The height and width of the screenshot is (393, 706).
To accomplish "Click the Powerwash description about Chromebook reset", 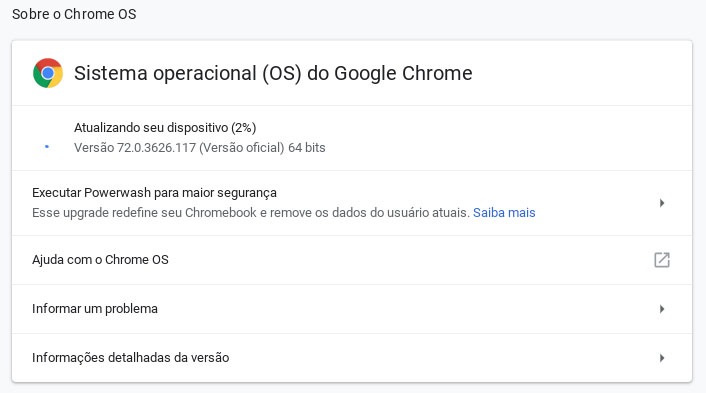I will click(x=251, y=212).
